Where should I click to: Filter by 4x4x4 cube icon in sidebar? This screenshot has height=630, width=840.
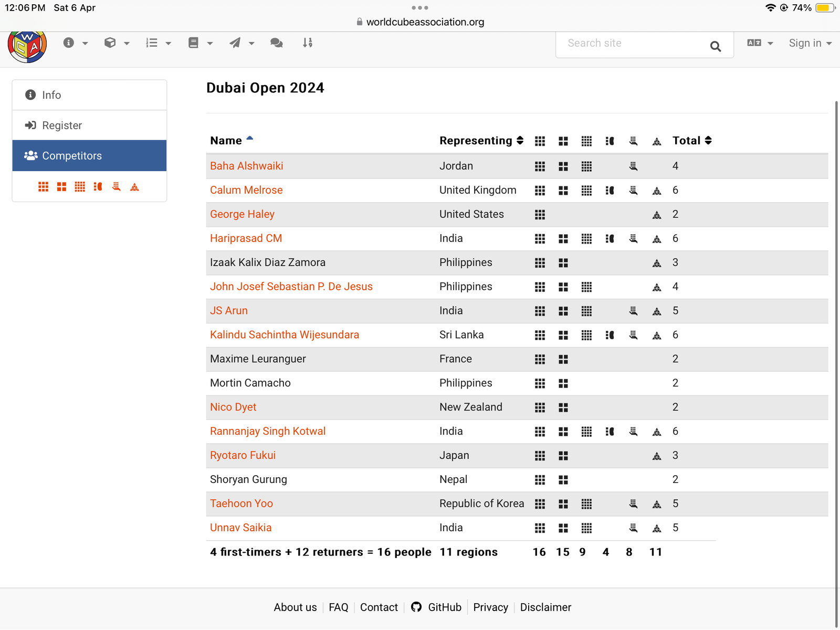[80, 187]
